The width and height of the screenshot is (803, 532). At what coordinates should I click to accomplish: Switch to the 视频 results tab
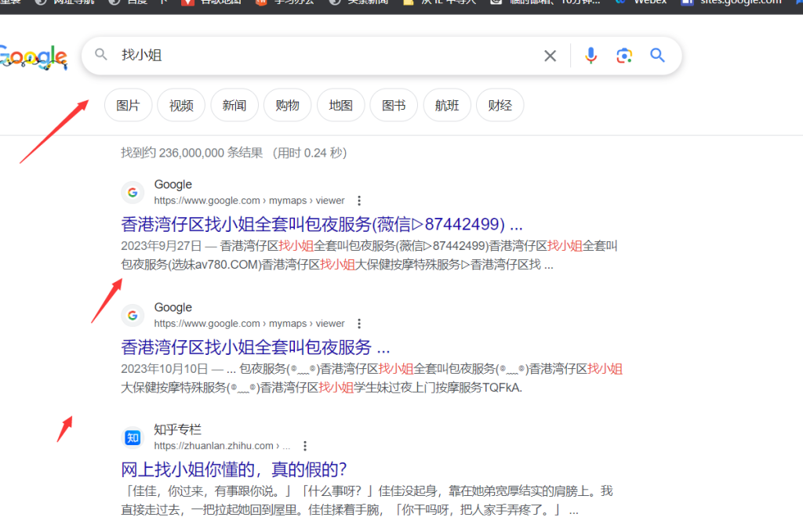pos(181,105)
